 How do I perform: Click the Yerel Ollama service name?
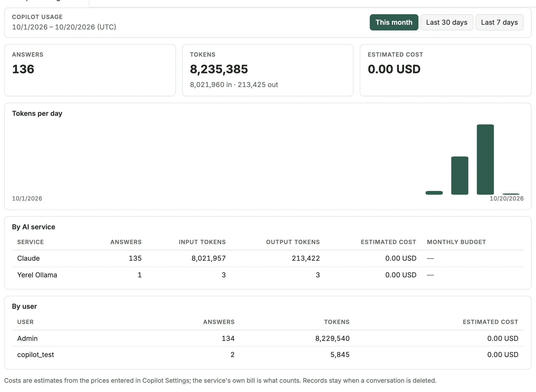click(x=37, y=275)
